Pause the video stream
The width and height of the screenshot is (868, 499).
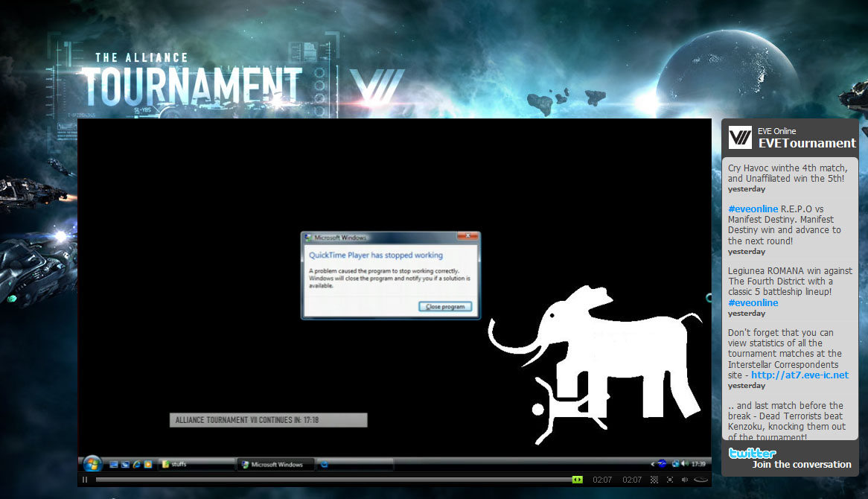click(85, 480)
